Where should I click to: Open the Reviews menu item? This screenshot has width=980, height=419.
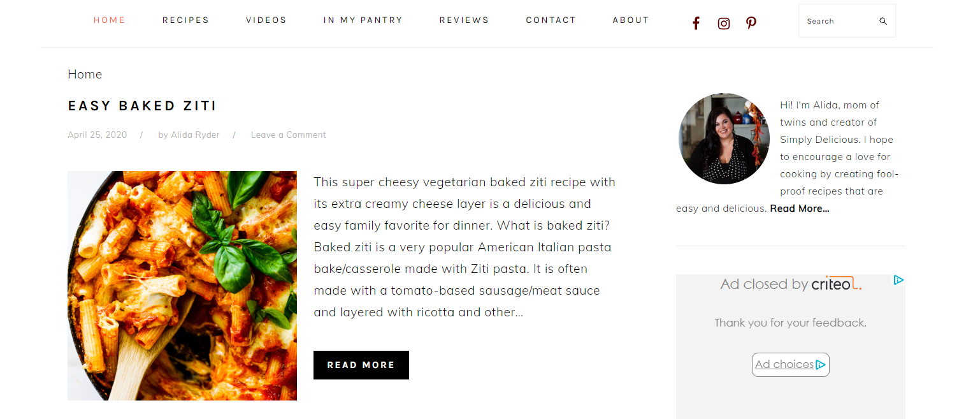[464, 20]
